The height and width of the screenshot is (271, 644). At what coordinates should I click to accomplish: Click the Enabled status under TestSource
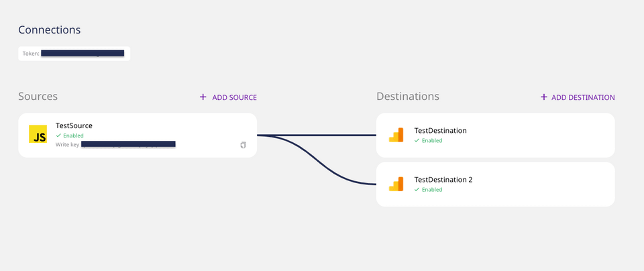pos(69,135)
